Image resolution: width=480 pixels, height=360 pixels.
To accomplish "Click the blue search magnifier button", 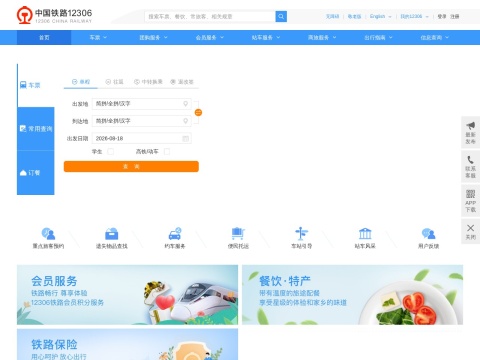I will (281, 16).
